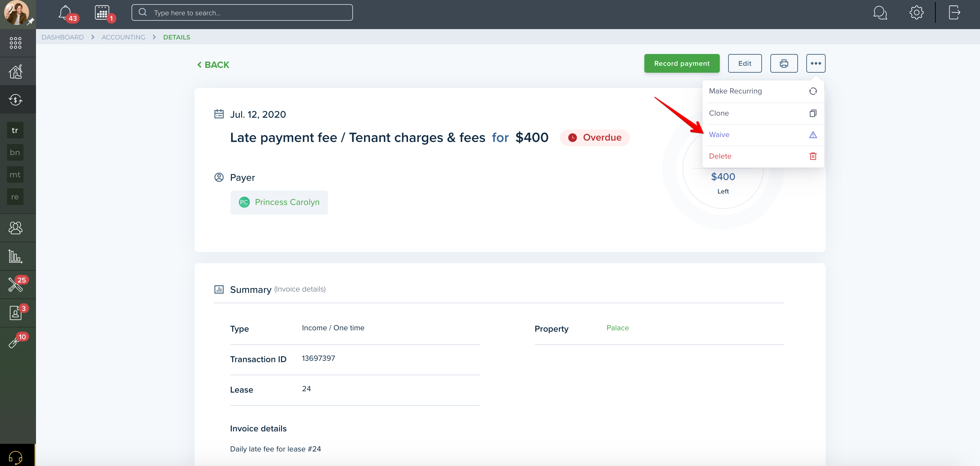The image size is (980, 466).
Task: Click the print icon button
Action: click(x=784, y=63)
